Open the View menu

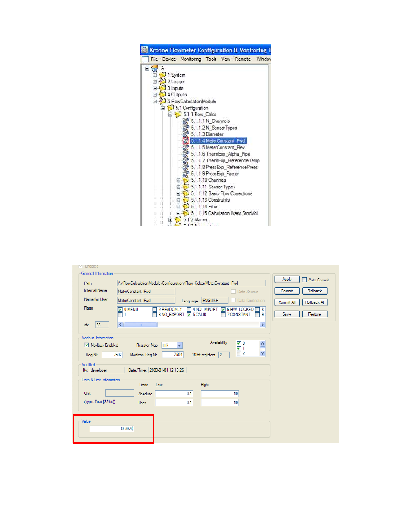(x=226, y=59)
